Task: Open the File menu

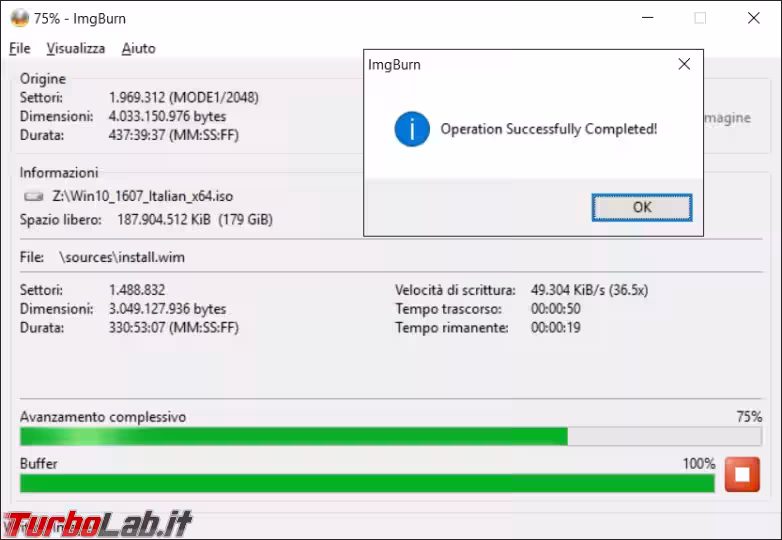Action: 20,48
